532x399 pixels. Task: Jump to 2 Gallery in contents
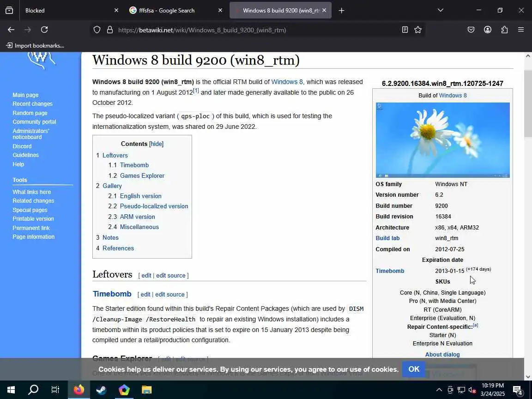click(x=109, y=186)
